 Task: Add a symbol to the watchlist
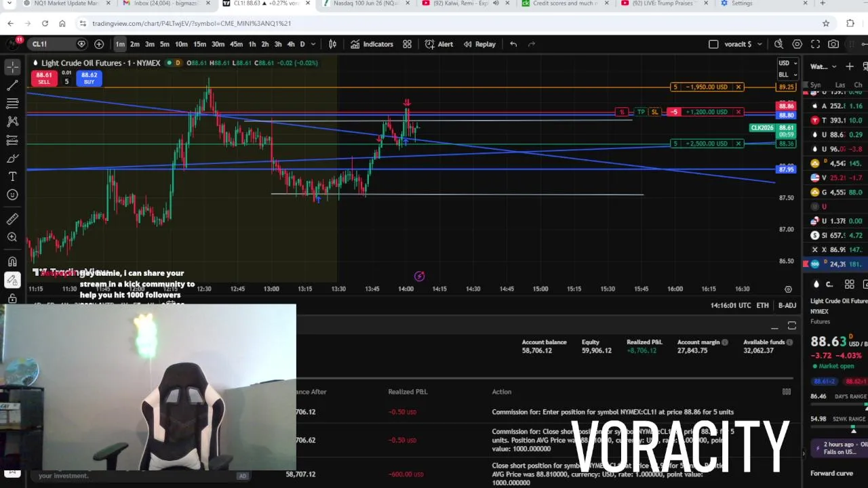[850, 66]
